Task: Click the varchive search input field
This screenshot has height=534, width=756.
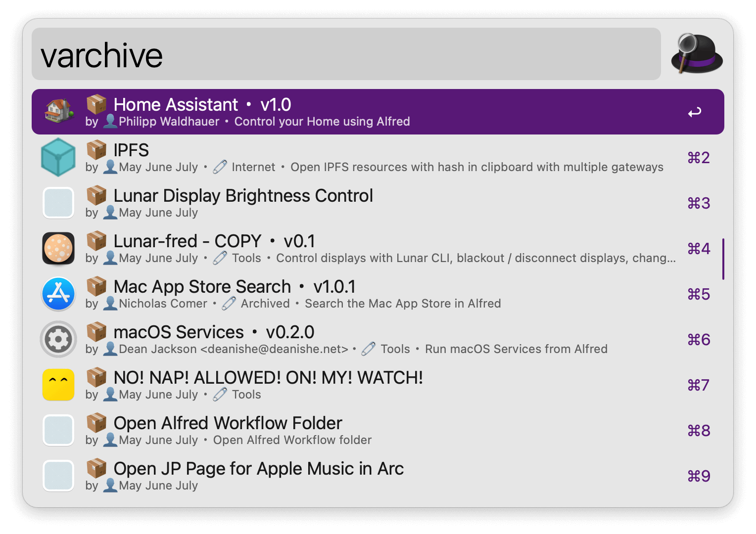Action: point(346,54)
